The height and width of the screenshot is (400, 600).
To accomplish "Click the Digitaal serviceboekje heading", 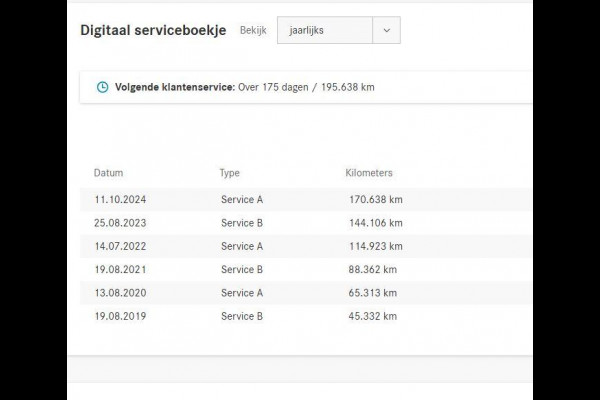I will tap(153, 30).
